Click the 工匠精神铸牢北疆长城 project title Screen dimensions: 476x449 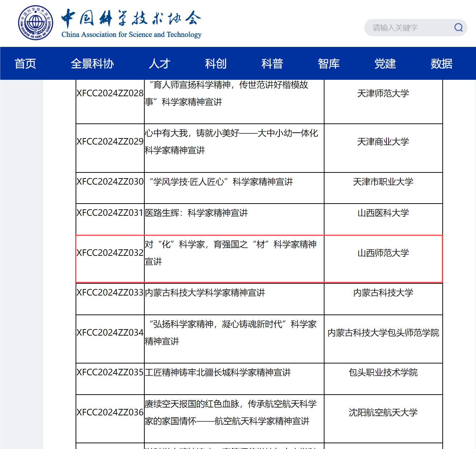(x=218, y=372)
